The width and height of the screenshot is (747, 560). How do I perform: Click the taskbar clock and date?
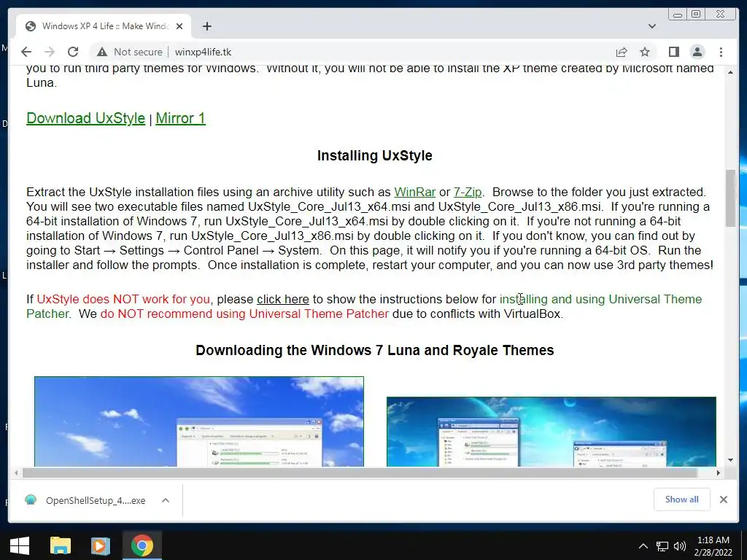(713, 546)
